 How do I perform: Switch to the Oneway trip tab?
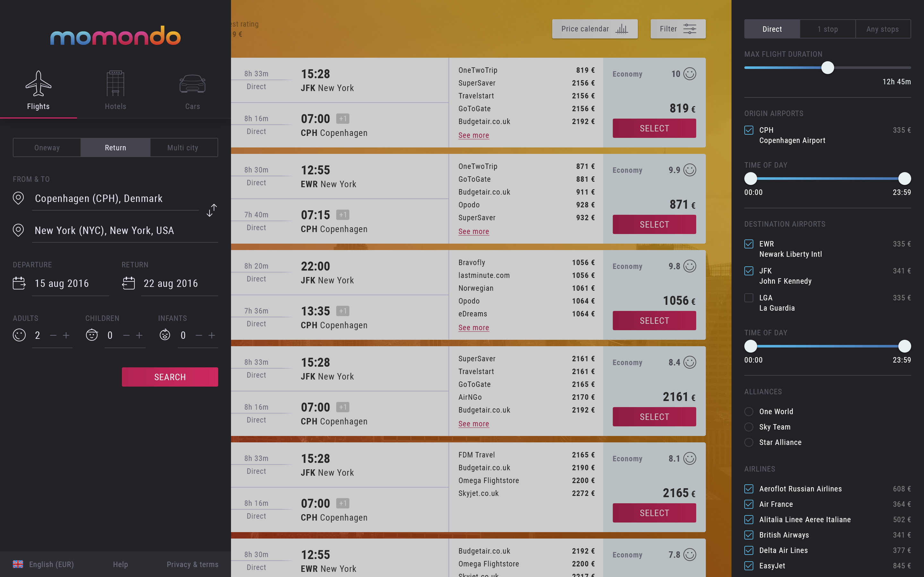coord(47,148)
